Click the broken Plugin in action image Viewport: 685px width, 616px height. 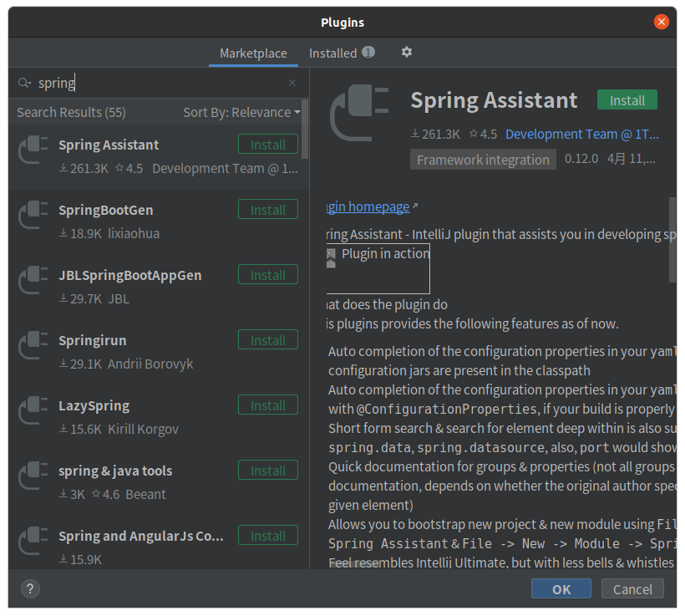click(x=378, y=269)
